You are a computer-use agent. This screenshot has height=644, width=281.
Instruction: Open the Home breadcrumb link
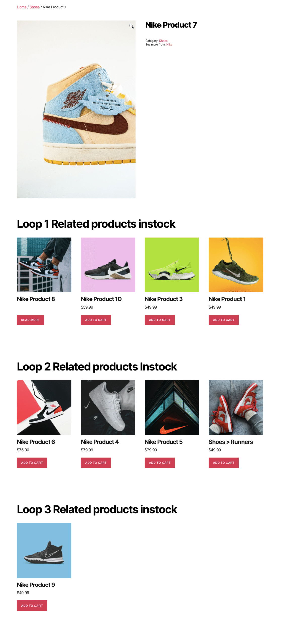tap(21, 7)
